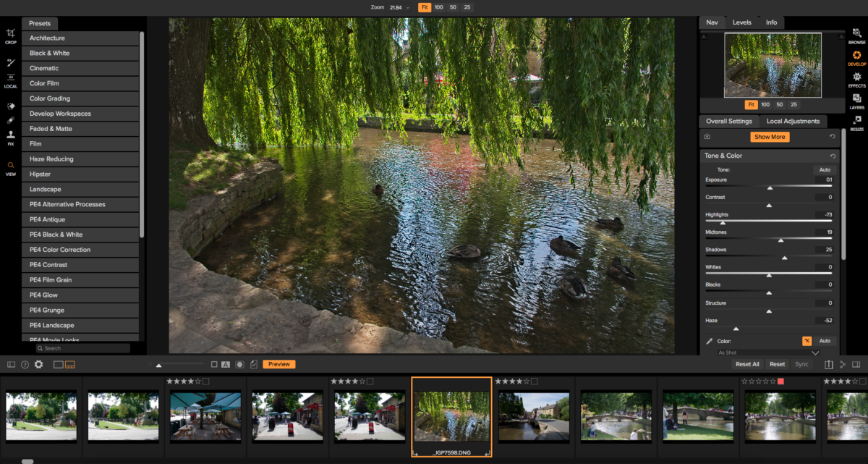Save preset icon beside Show More

(x=707, y=137)
